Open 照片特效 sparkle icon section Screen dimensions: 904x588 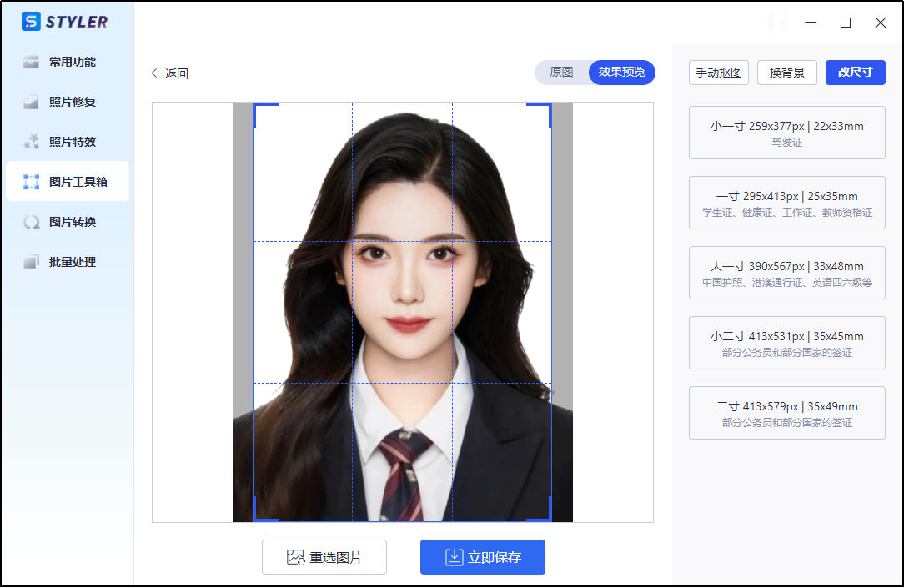tap(31, 142)
